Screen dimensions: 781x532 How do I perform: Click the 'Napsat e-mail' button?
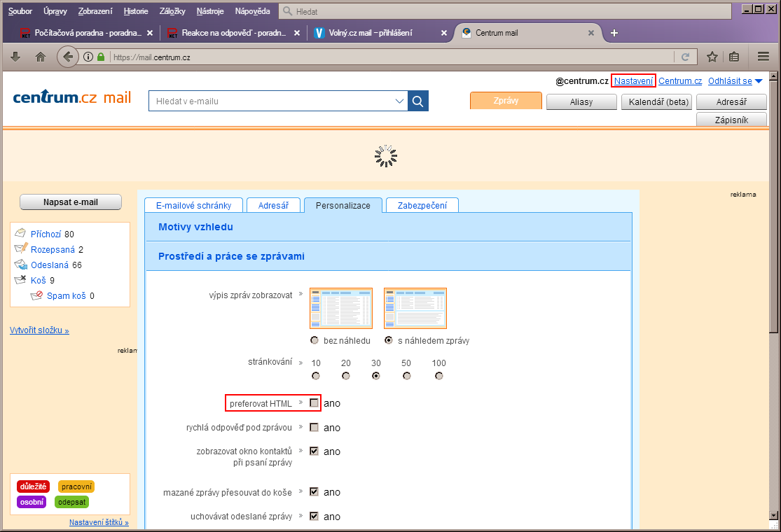[71, 202]
